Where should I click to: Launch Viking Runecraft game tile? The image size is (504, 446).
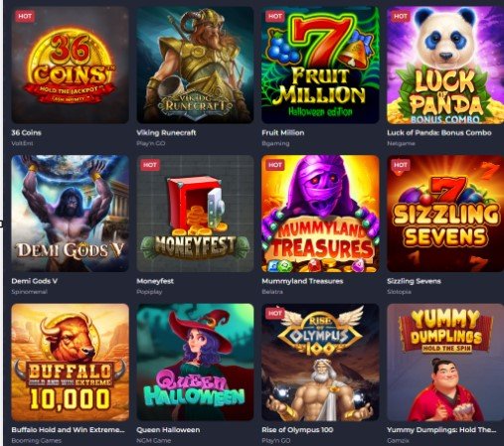(195, 65)
